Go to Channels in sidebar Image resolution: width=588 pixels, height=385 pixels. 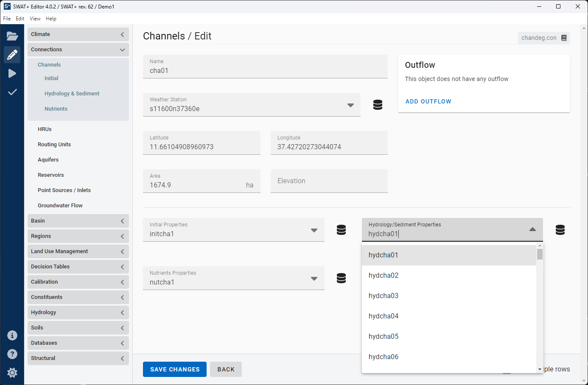[49, 65]
